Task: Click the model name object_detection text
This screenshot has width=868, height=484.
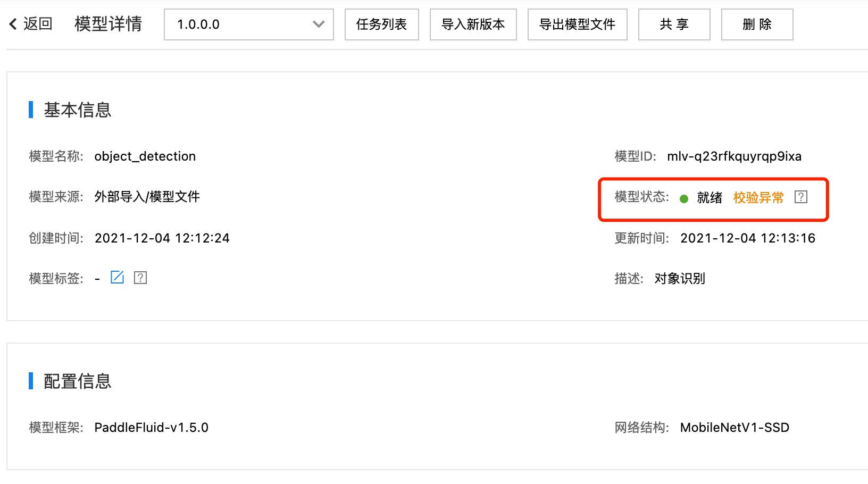Action: pyautogui.click(x=145, y=156)
